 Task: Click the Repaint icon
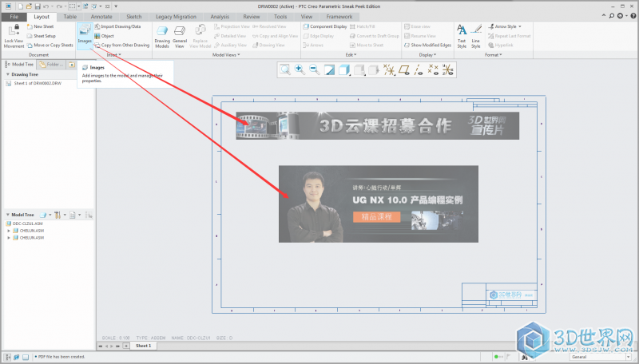pos(329,70)
